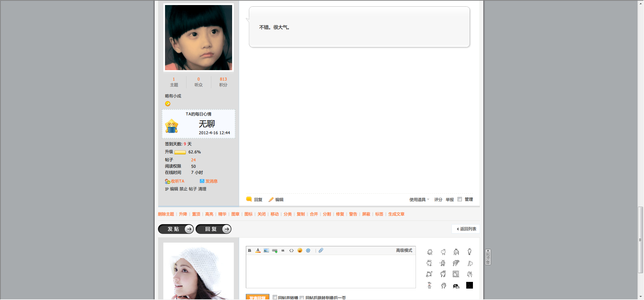The image size is (644, 300).
Task: Choose 精华 moderation option
Action: [222, 214]
